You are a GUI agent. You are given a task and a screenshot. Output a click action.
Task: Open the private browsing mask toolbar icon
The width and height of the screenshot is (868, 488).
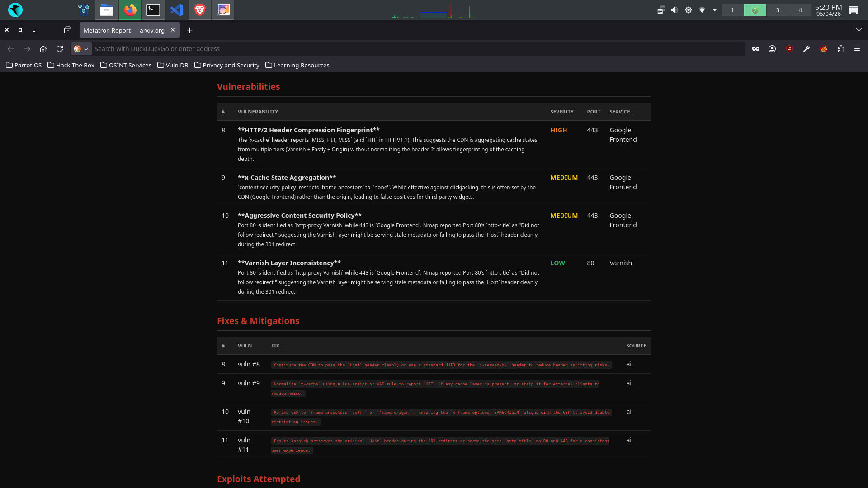[x=756, y=48]
